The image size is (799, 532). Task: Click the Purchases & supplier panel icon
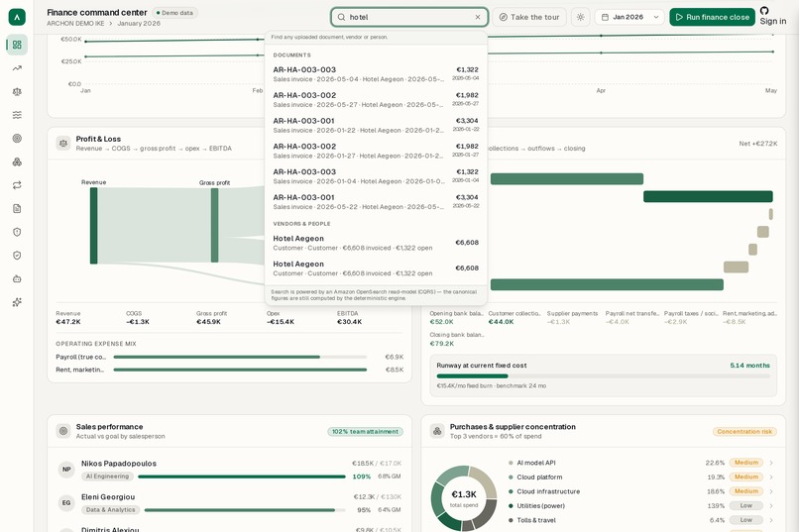point(437,431)
